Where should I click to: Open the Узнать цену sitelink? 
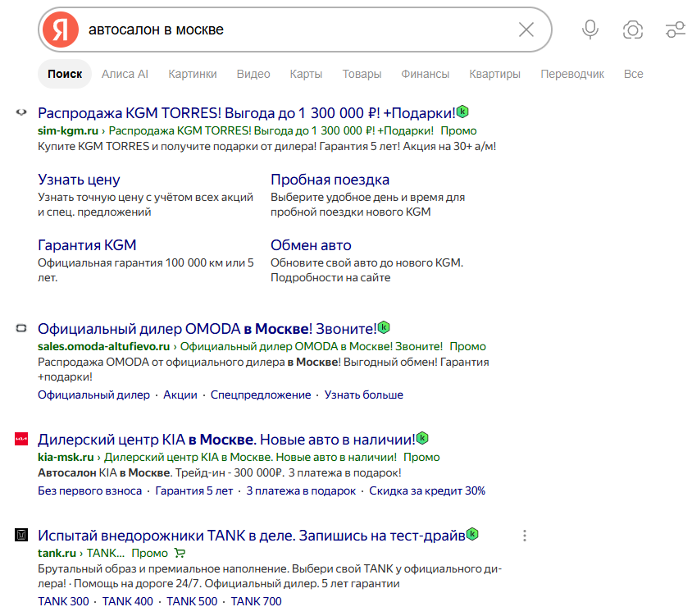[79, 180]
